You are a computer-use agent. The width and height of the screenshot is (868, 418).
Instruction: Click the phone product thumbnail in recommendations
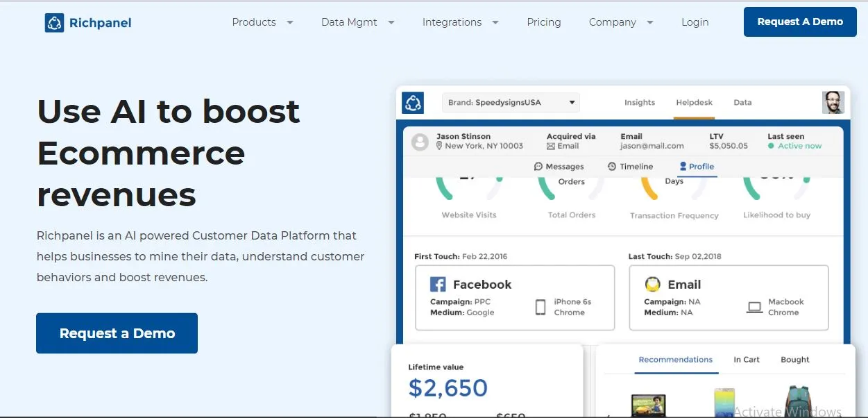(724, 403)
